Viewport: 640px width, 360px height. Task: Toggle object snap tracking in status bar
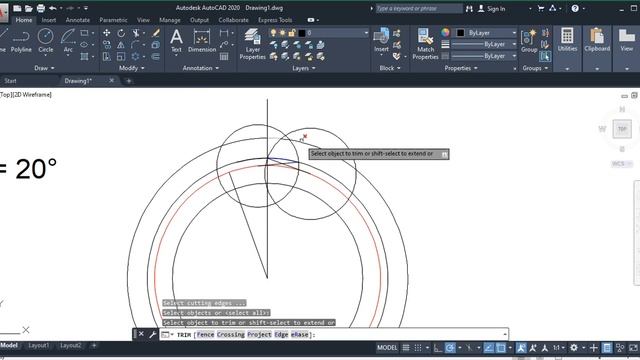pyautogui.click(x=489, y=348)
